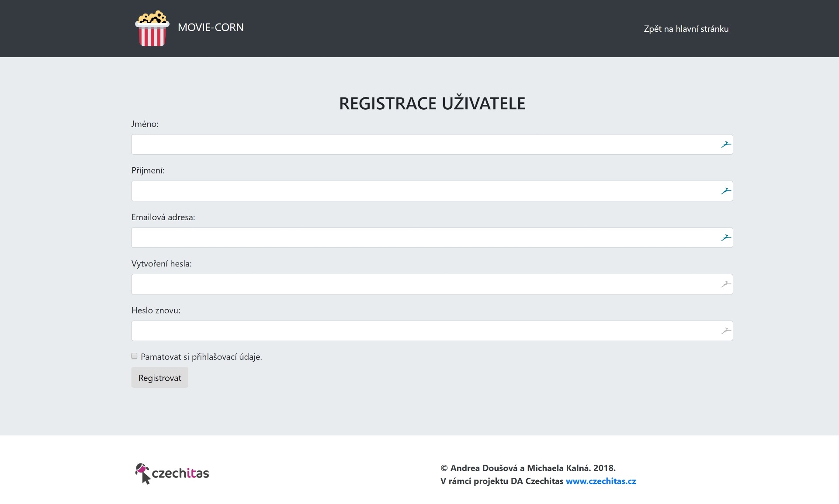Tick the Pamatovat si přihlašovací údaje checkbox
This screenshot has width=839, height=504.
(135, 356)
